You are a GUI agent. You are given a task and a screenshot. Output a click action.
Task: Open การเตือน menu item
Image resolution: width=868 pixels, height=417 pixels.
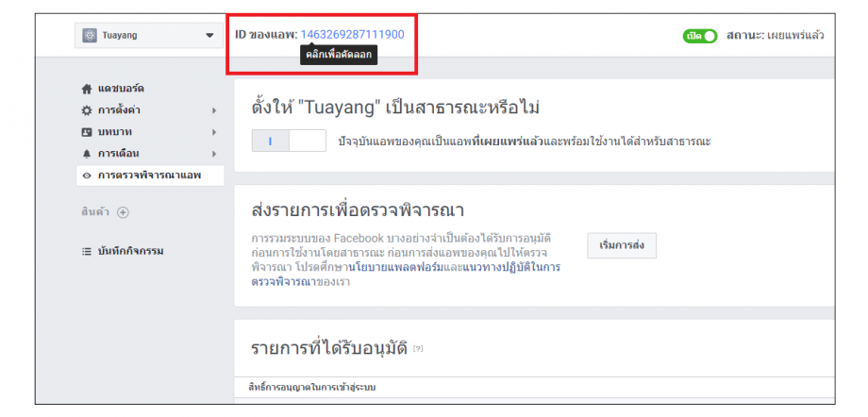(118, 154)
